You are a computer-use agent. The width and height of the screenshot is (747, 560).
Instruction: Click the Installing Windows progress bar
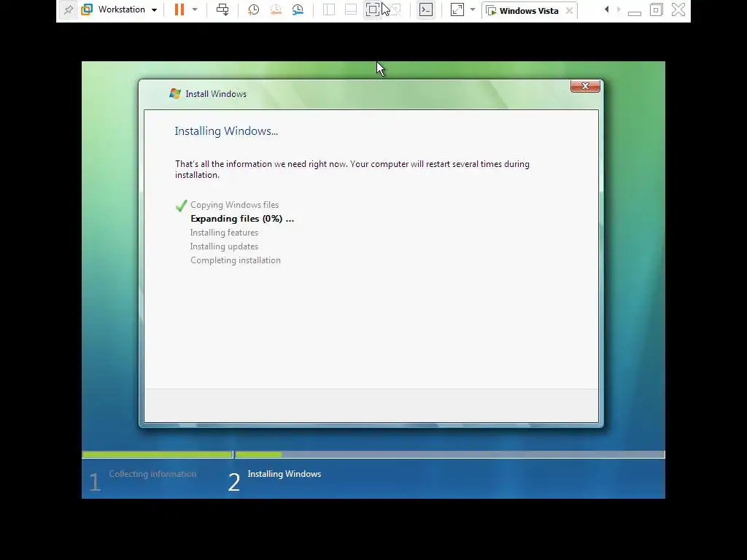coord(449,455)
